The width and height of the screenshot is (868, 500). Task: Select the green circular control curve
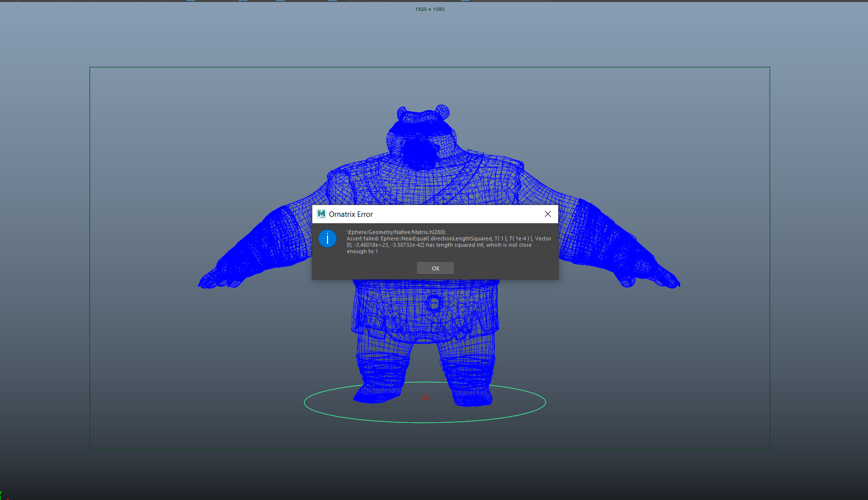coord(425,422)
